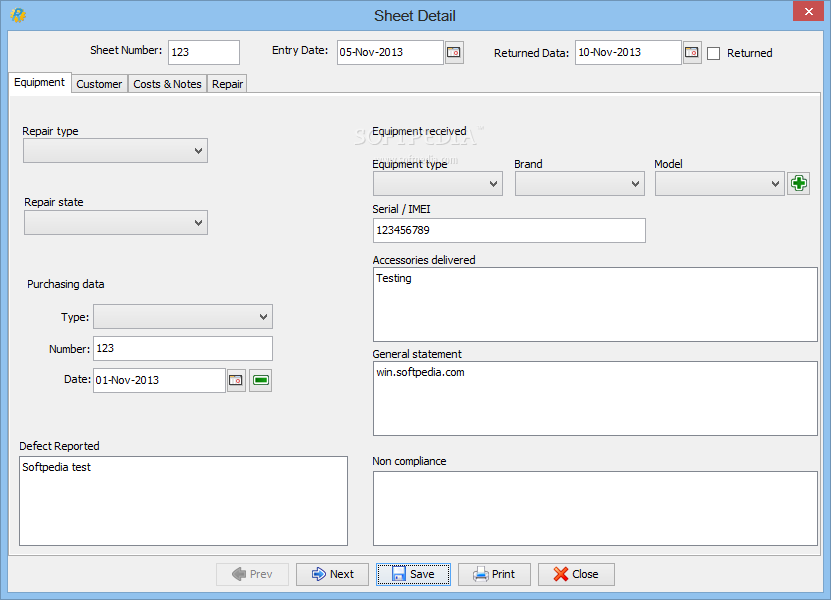This screenshot has height=600, width=831.
Task: Click the Sheet Number field
Action: click(x=204, y=52)
